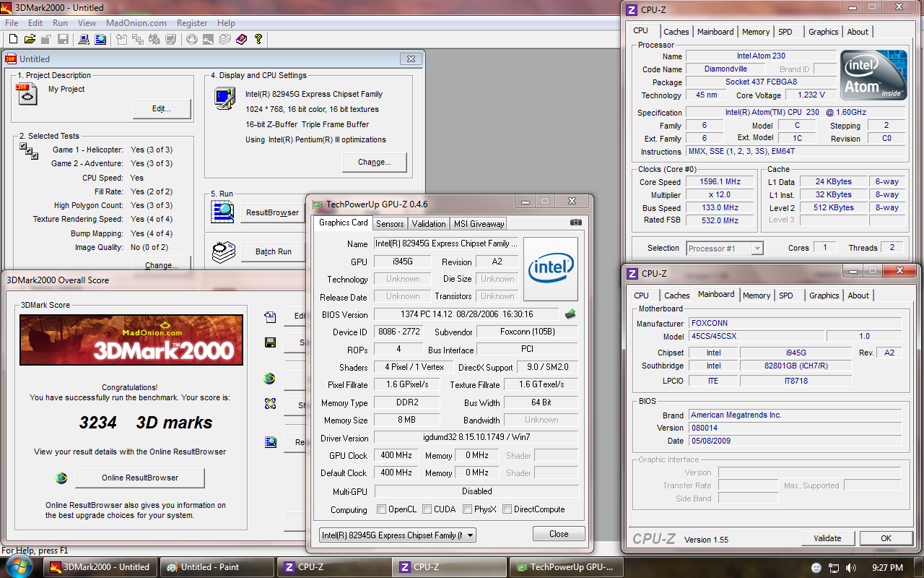Click the GPU-Z Name field
The height and width of the screenshot is (578, 924).
pos(446,243)
